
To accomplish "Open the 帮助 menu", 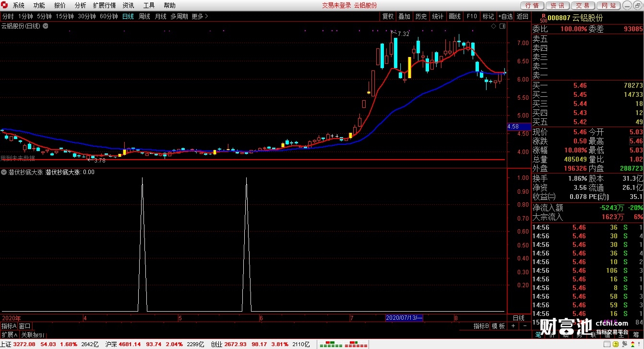I will 170,5.
